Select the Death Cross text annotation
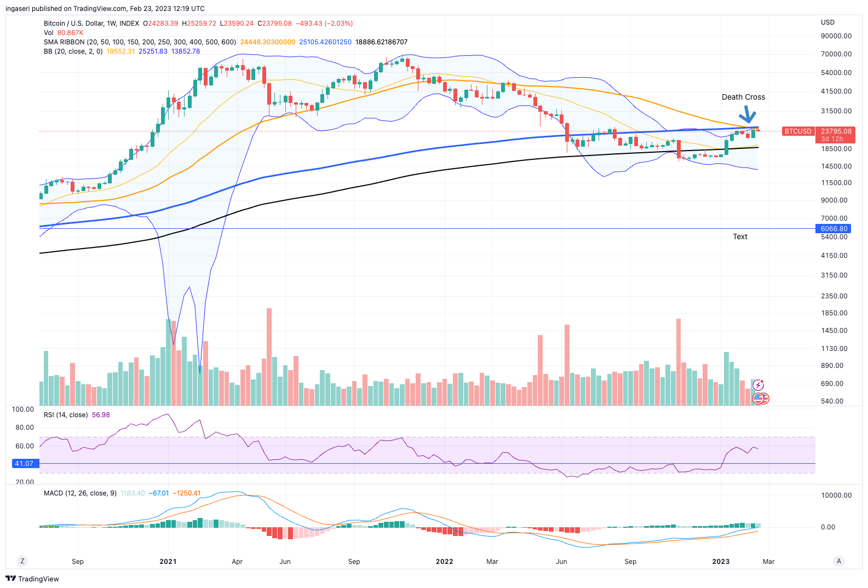Viewport: 868px width, 588px height. tap(743, 97)
